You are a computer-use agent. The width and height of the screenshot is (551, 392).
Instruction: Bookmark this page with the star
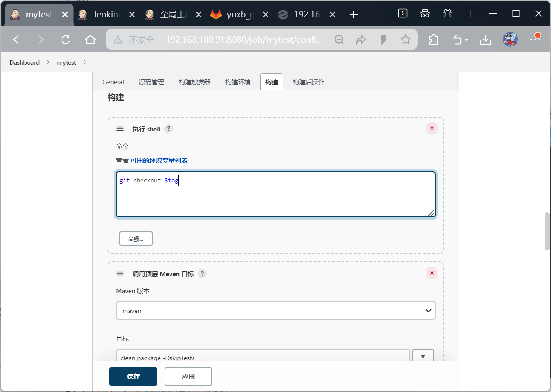pos(405,40)
